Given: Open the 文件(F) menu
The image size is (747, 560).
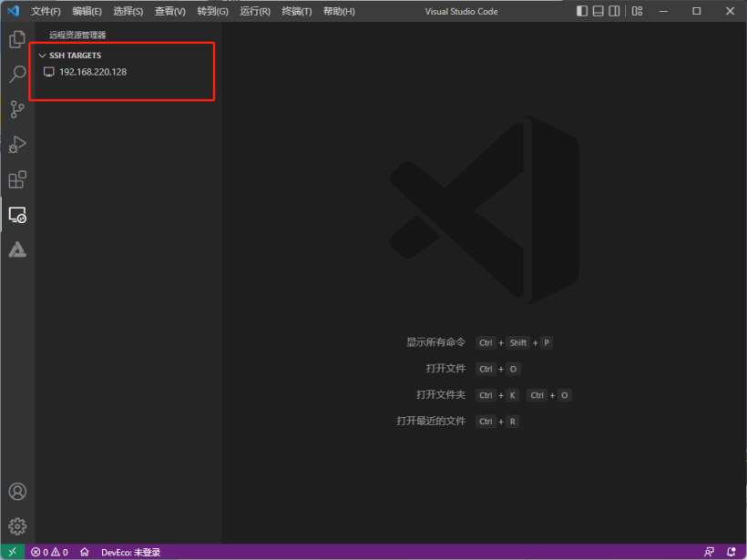Looking at the screenshot, I should point(46,12).
